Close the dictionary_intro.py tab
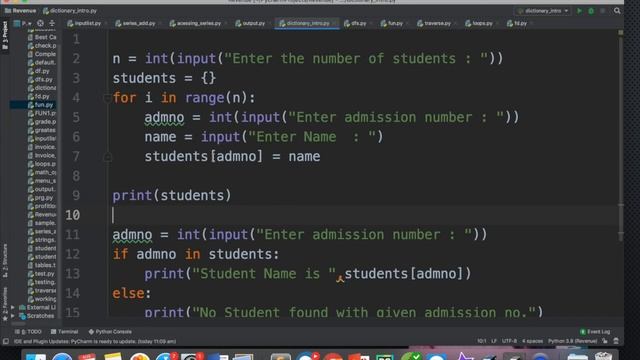This screenshot has height=360, width=640. tap(334, 23)
